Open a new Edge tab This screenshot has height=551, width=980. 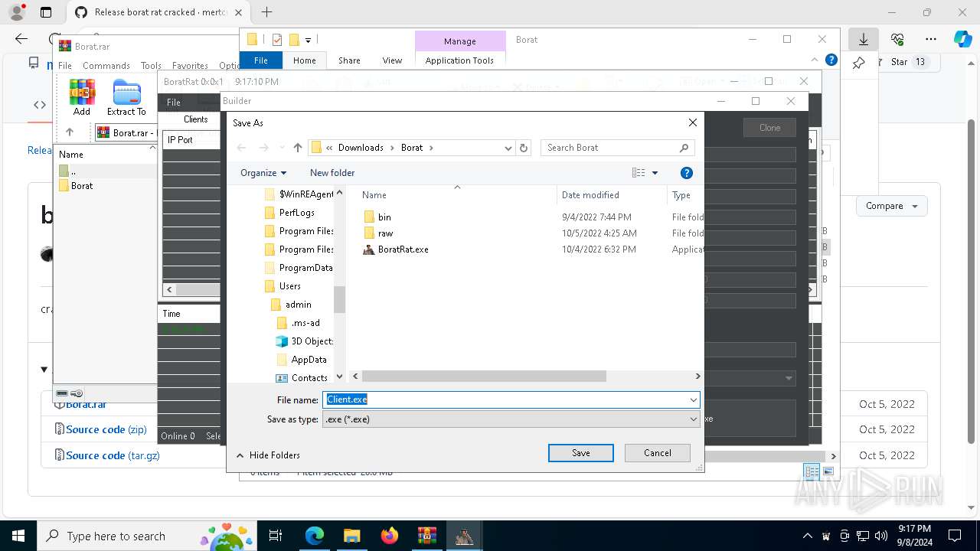coord(266,12)
